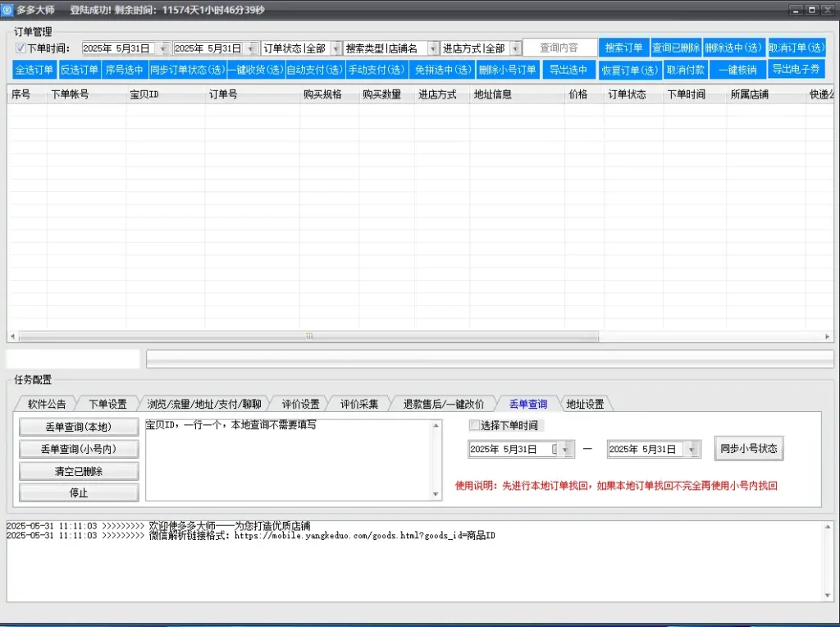Click the 地址信息 column header
840x627 pixels.
517,94
